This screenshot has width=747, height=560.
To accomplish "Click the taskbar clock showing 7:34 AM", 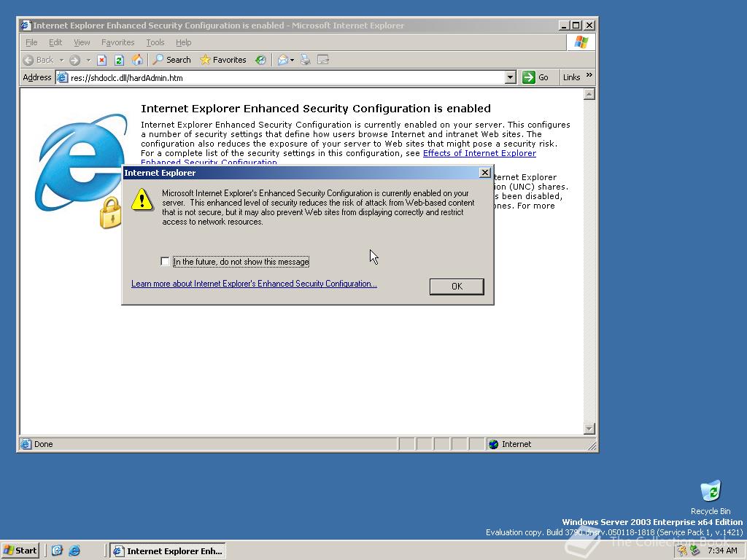I will pos(722,551).
